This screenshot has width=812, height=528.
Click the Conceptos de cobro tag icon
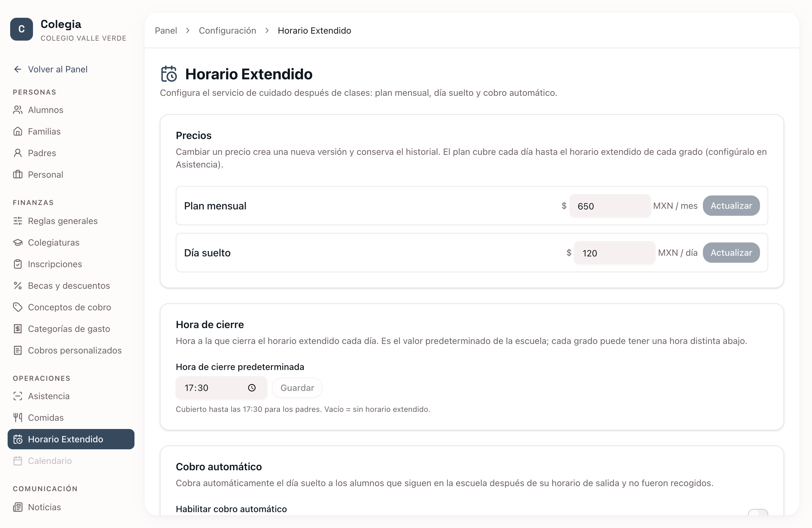point(18,307)
